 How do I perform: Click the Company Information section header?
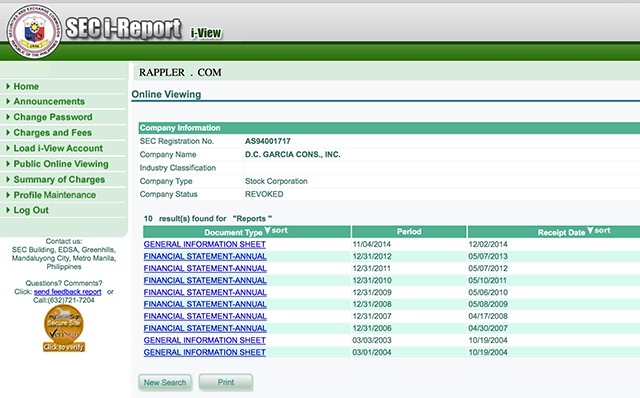(x=389, y=128)
